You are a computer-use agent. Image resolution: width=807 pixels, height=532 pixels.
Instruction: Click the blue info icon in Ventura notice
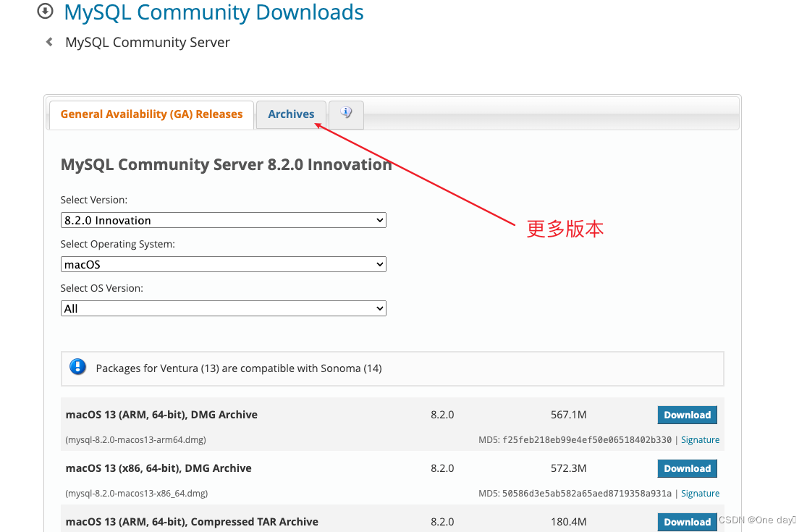coord(77,368)
